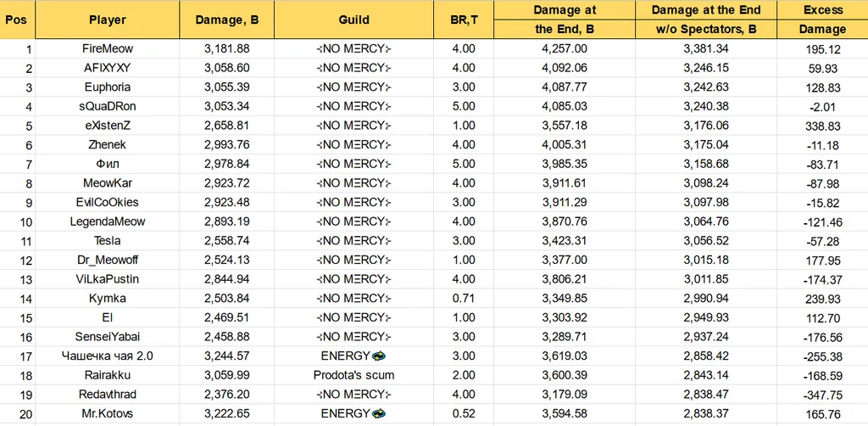
Task: Click the ENERGY guild emblem icon in row 17
Action: point(379,356)
